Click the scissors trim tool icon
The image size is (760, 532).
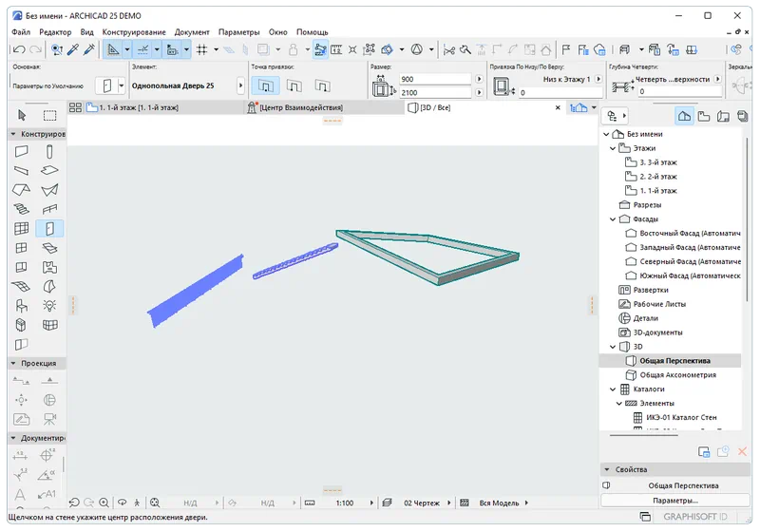450,49
